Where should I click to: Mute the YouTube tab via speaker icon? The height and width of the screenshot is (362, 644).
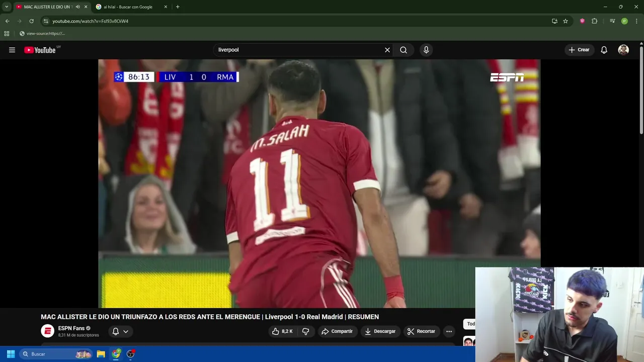(x=77, y=7)
